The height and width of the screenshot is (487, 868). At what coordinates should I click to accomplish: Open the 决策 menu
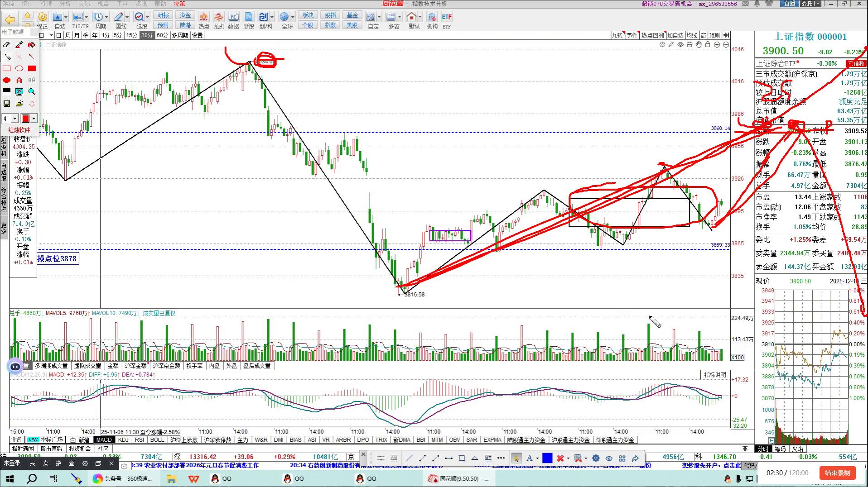(179, 4)
